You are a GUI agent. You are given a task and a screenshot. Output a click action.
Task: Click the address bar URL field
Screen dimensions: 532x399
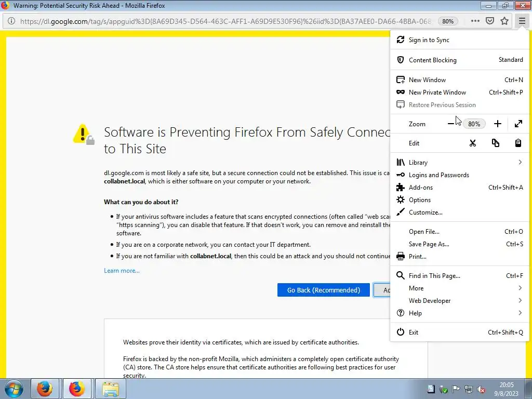(225, 21)
